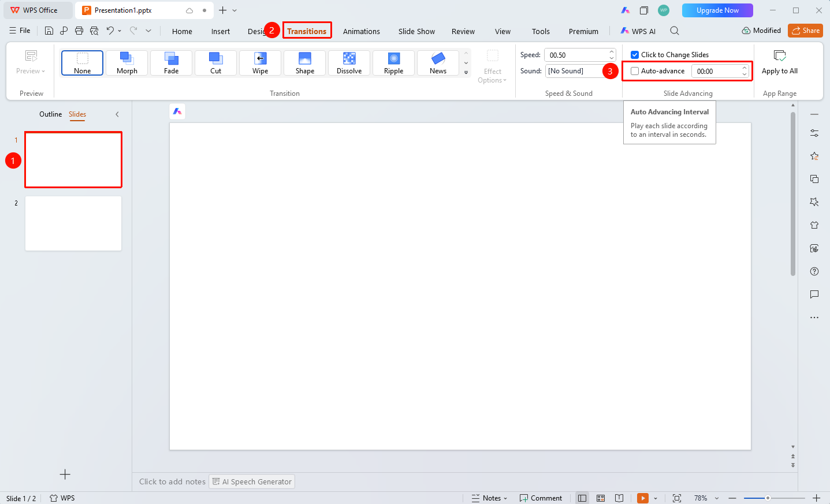This screenshot has width=830, height=504.
Task: Switch to Outline tab in side panel
Action: point(50,114)
